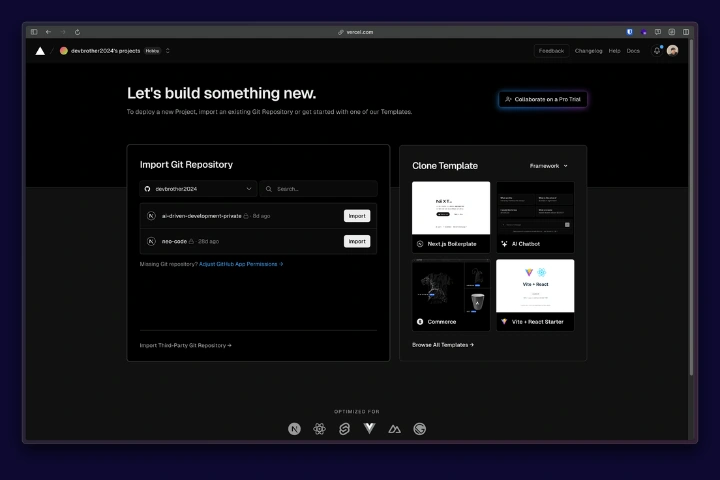
Task: Click the devbrother2024 team avatar circle
Action: (x=64, y=51)
